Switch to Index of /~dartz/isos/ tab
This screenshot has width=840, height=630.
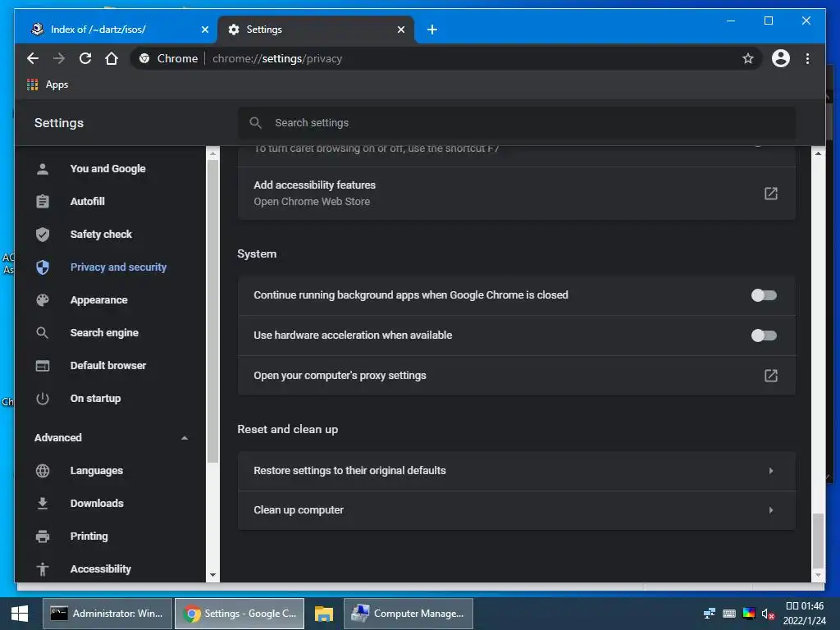point(116,30)
